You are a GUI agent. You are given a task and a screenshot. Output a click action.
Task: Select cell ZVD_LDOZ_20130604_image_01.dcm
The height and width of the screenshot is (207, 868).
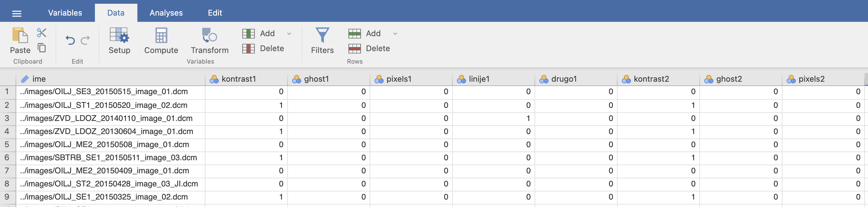tap(111, 132)
